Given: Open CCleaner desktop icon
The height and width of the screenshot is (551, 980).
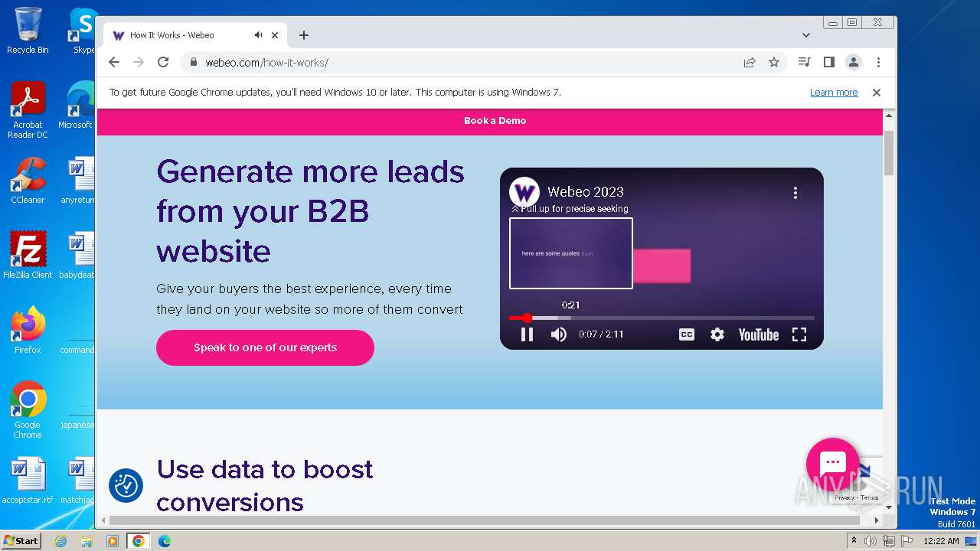Looking at the screenshot, I should [28, 181].
